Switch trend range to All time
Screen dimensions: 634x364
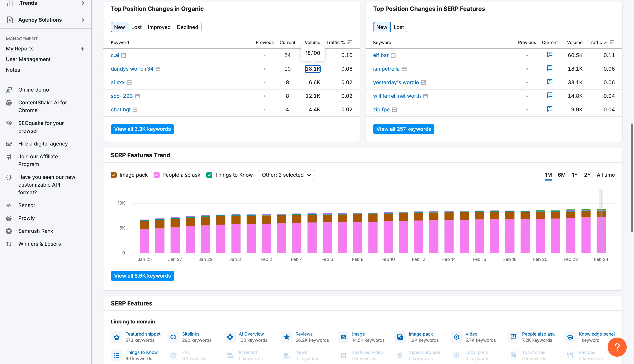[x=606, y=175]
